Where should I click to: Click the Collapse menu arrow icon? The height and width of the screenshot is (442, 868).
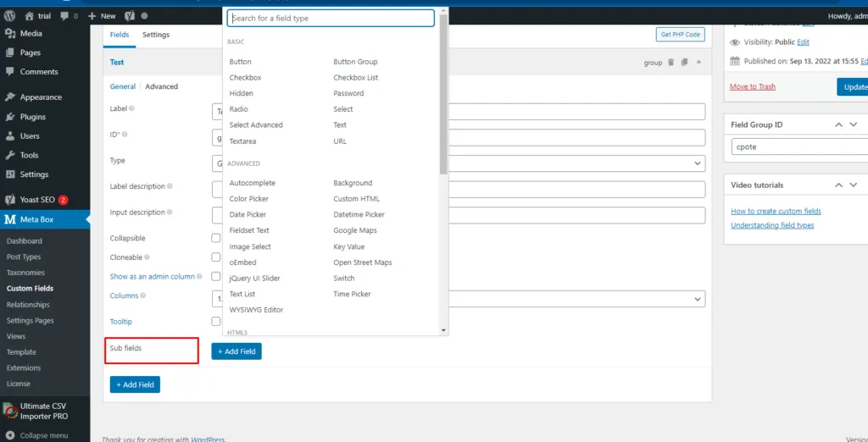click(10, 435)
